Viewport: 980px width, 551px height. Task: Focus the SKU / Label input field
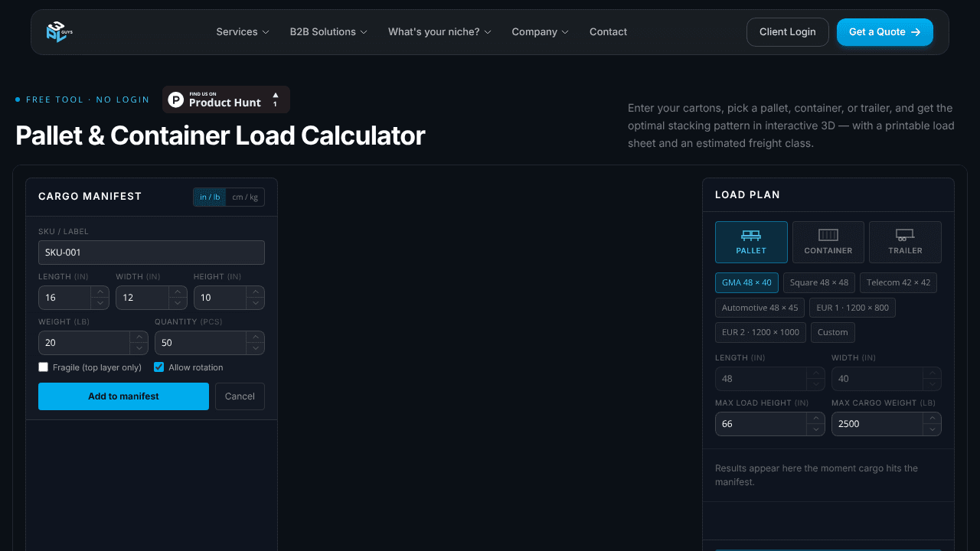pyautogui.click(x=152, y=253)
